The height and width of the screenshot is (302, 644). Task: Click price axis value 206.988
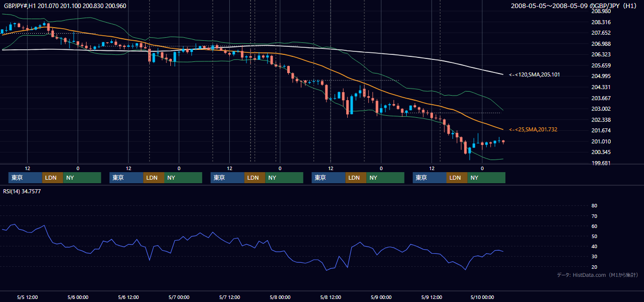point(601,44)
